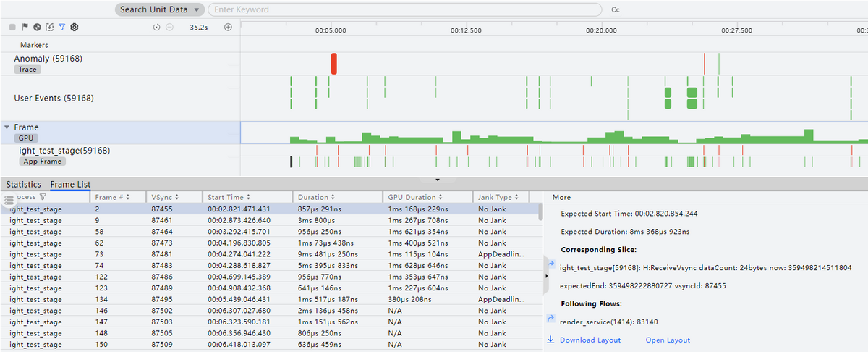Switch to the Statistics tab
Screen dimensions: 868x352
[x=24, y=185]
